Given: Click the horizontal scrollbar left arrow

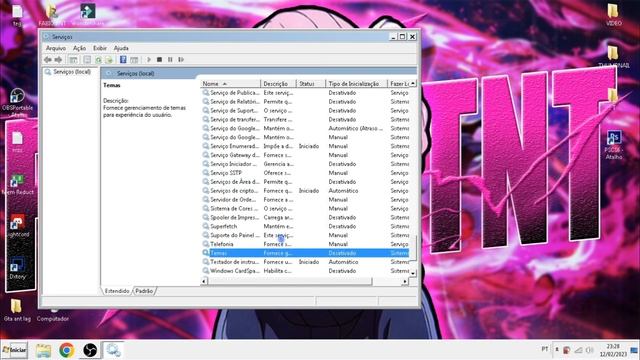Looking at the screenshot, I should click(204, 281).
